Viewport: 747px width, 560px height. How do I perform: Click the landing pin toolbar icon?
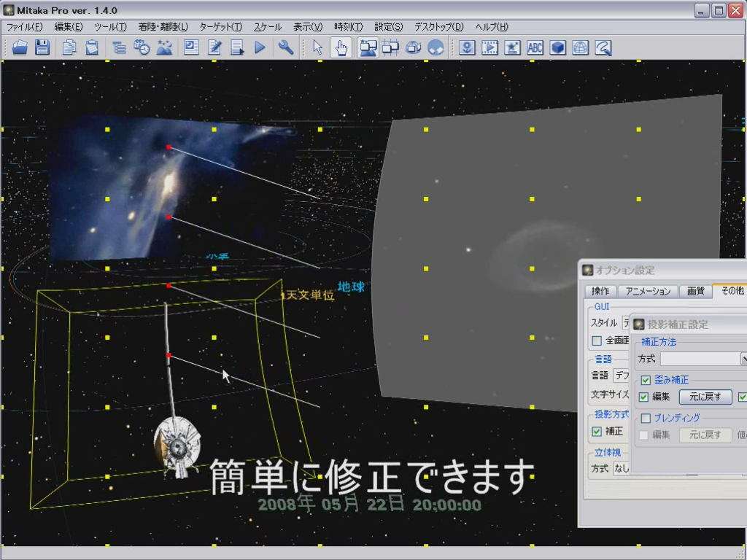(467, 47)
